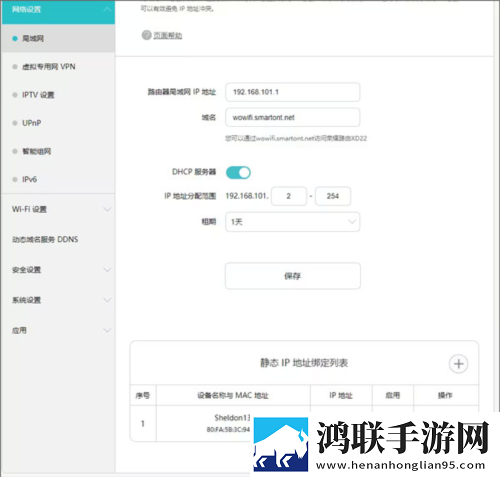Image resolution: width=500 pixels, height=477 pixels.
Task: Click the 操作 column header
Action: click(445, 395)
